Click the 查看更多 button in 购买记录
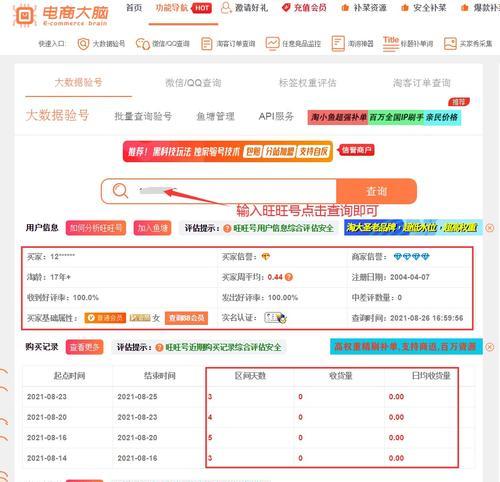Screen dimensions: 500x482 tap(84, 347)
